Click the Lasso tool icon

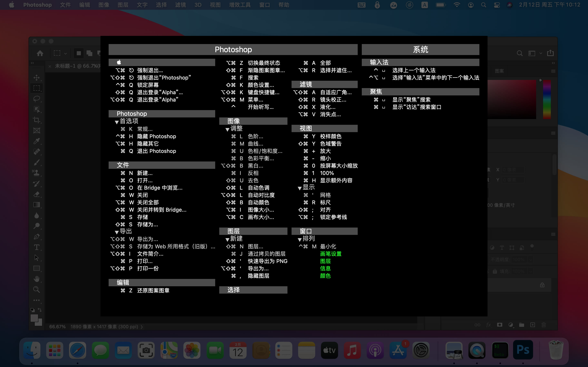37,98
